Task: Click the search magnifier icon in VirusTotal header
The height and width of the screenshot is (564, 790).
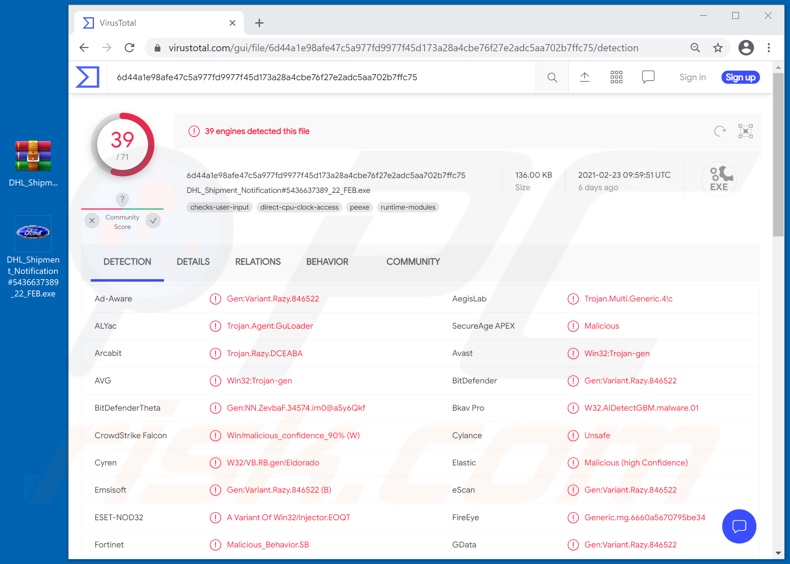Action: click(552, 77)
